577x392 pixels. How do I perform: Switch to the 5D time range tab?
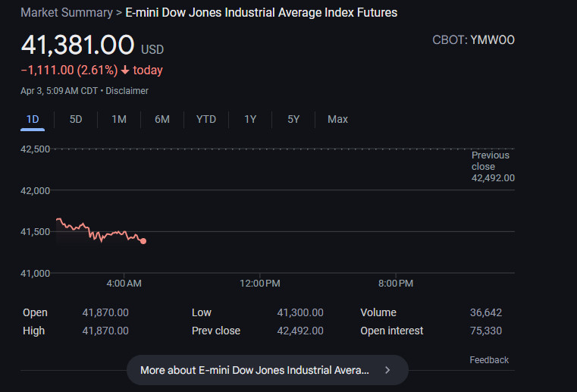(x=76, y=119)
